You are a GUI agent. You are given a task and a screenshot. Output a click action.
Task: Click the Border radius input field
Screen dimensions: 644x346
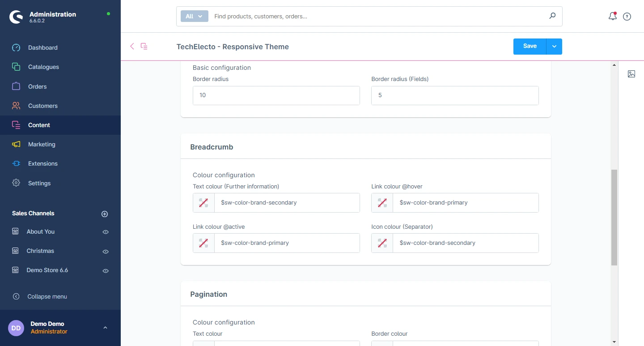pyautogui.click(x=276, y=95)
